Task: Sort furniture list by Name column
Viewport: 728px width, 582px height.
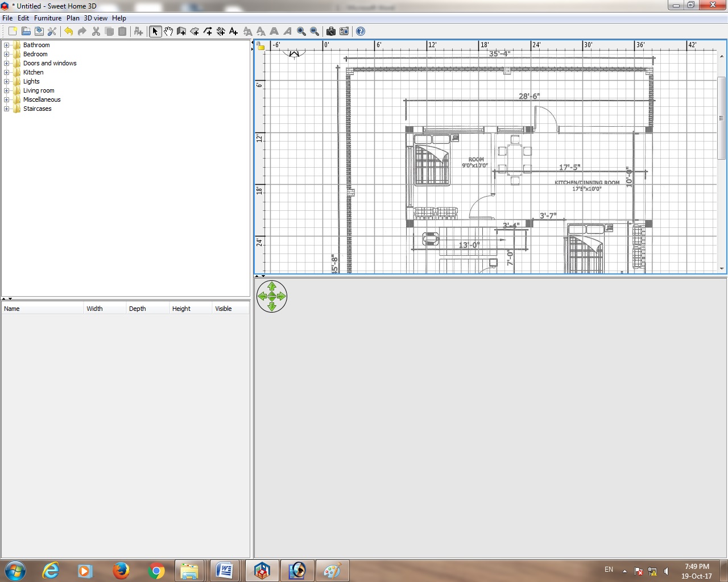Action: coord(43,309)
